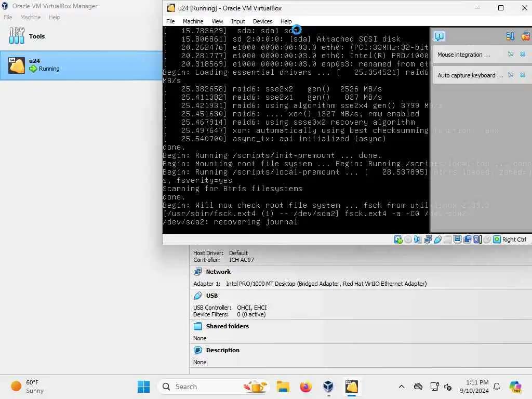Click the Shared folders section folder icon

[x=198, y=326]
